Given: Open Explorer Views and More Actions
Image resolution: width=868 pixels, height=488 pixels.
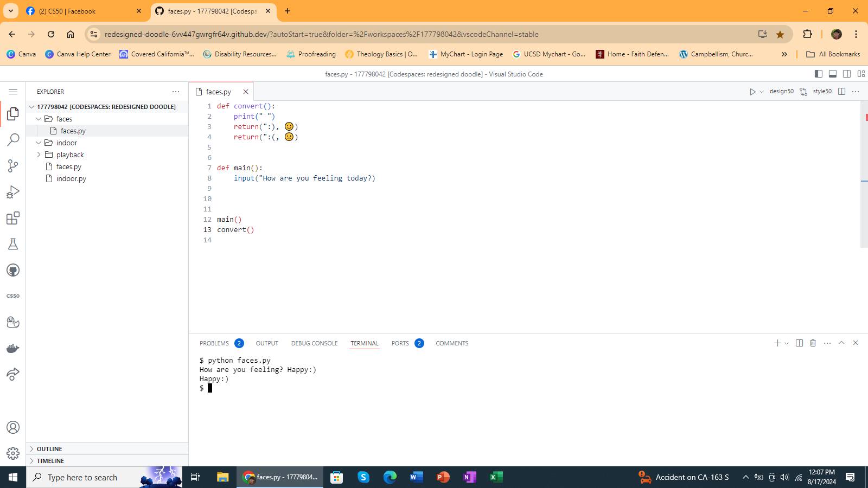Looking at the screenshot, I should point(176,92).
